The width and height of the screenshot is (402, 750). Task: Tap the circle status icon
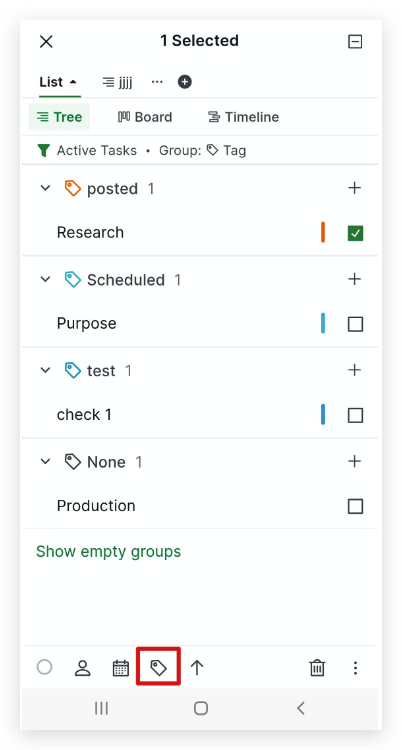click(x=45, y=667)
